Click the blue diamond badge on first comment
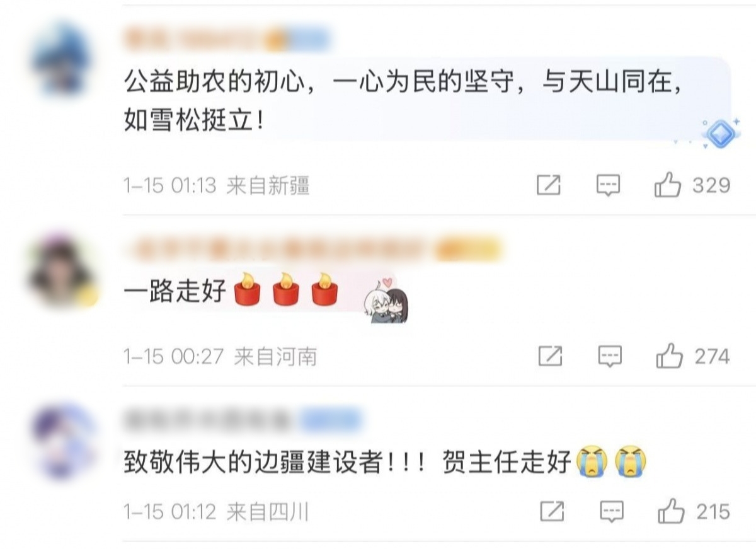The height and width of the screenshot is (549, 756). (719, 134)
